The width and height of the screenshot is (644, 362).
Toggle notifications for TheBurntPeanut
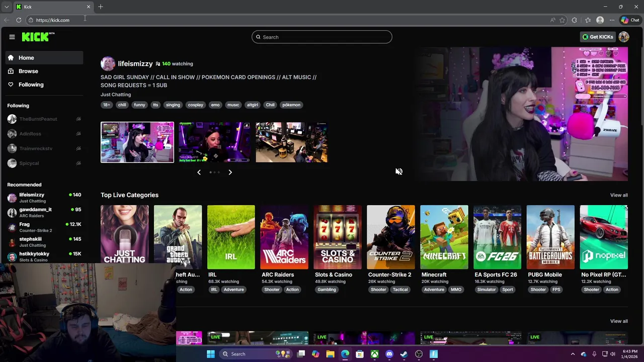click(x=78, y=119)
